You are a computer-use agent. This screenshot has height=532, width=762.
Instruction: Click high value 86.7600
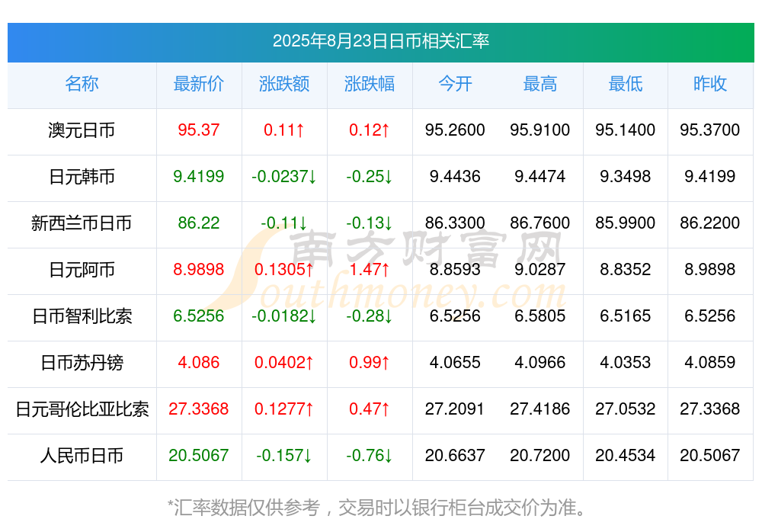pos(540,223)
